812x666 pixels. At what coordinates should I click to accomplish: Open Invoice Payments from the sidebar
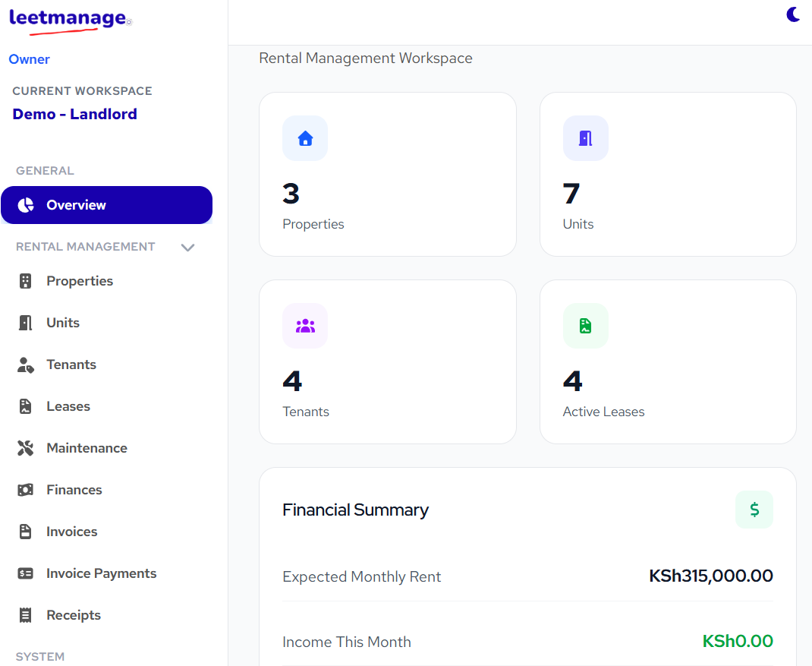[25, 573]
